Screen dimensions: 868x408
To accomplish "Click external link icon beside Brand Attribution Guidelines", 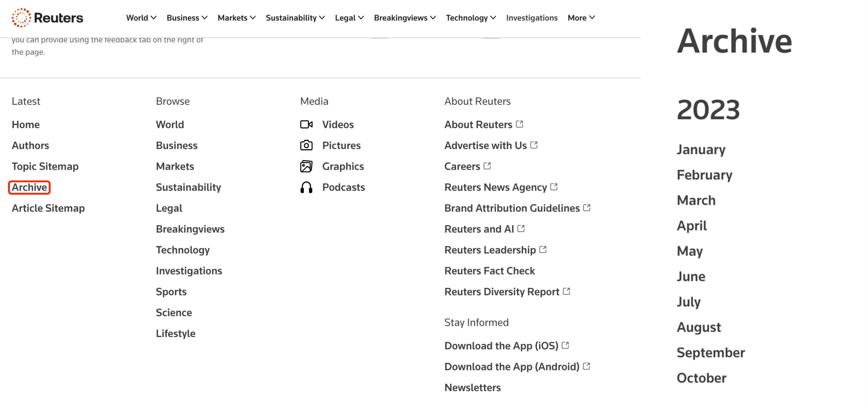I will point(587,208).
